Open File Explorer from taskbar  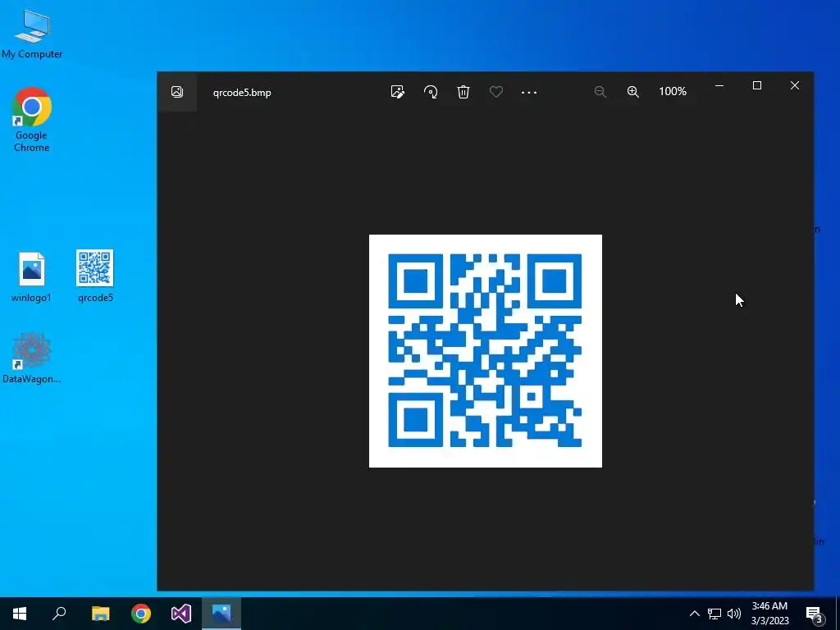tap(100, 614)
